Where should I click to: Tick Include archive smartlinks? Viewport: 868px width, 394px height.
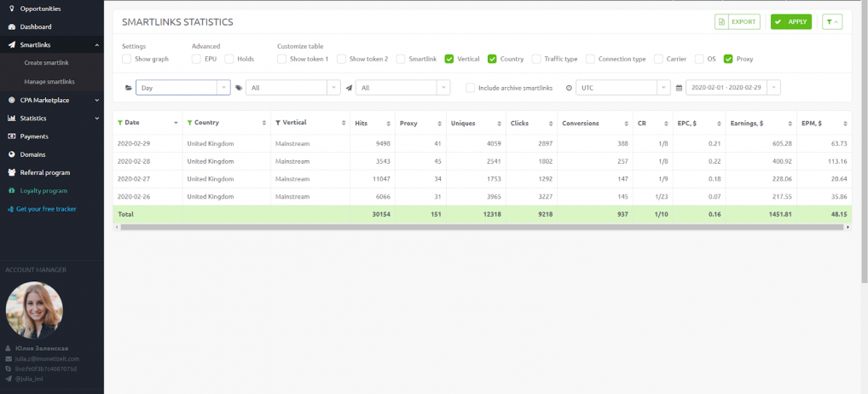[471, 88]
